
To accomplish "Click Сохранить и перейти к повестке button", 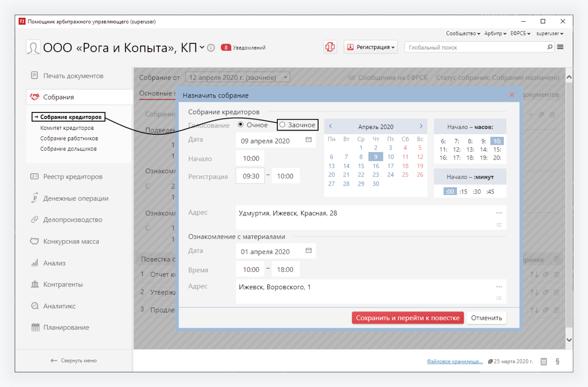I will coord(408,318).
